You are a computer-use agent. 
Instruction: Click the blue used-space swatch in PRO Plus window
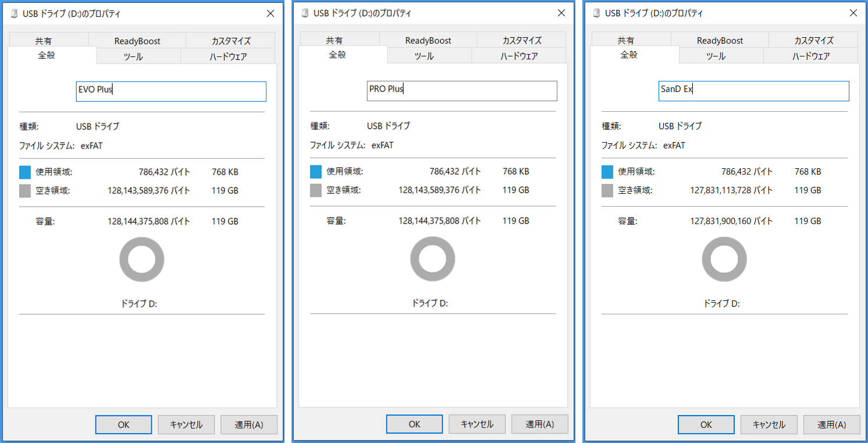[316, 172]
